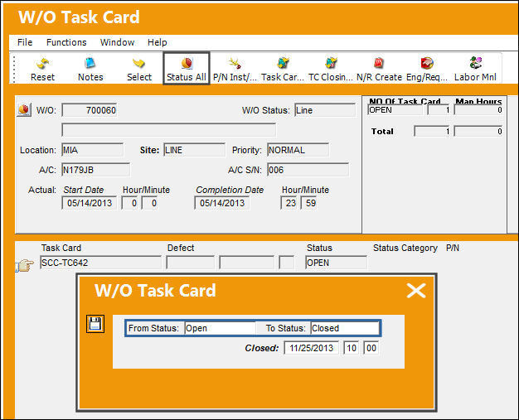Click the Priority field showing NORMAL

pos(298,150)
